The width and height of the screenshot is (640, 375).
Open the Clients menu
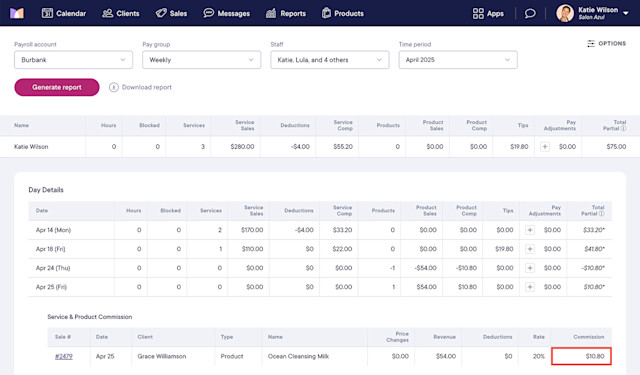click(120, 13)
